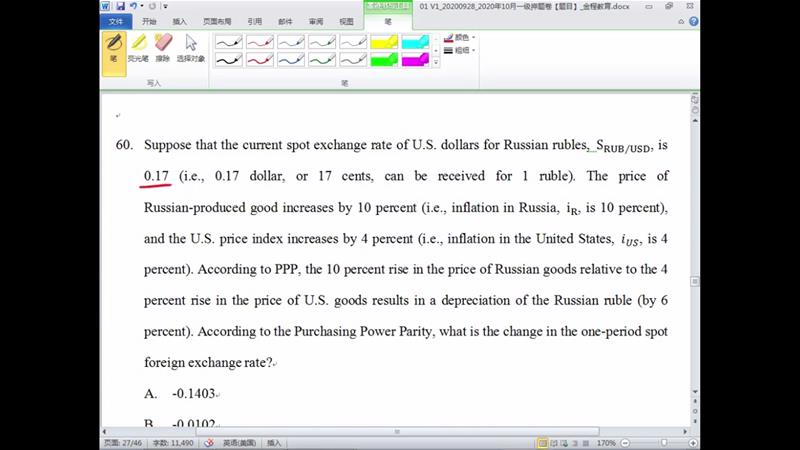Click the Undo arrow in quick access toolbar
The height and width of the screenshot is (450, 800).
click(133, 6)
